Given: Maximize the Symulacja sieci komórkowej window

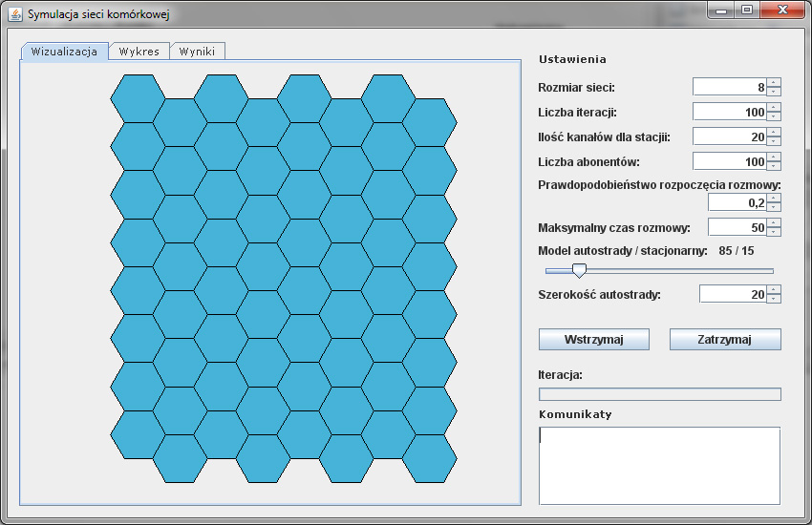Looking at the screenshot, I should [746, 10].
